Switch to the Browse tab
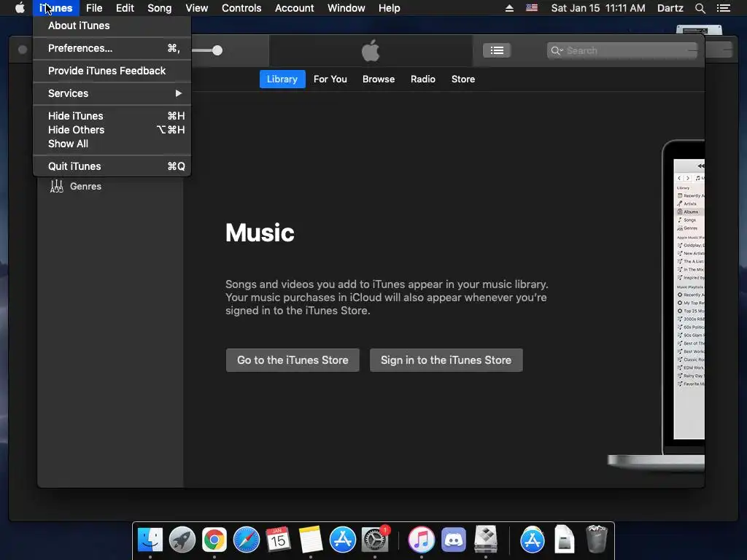Screen dimensions: 747x560 379,79
